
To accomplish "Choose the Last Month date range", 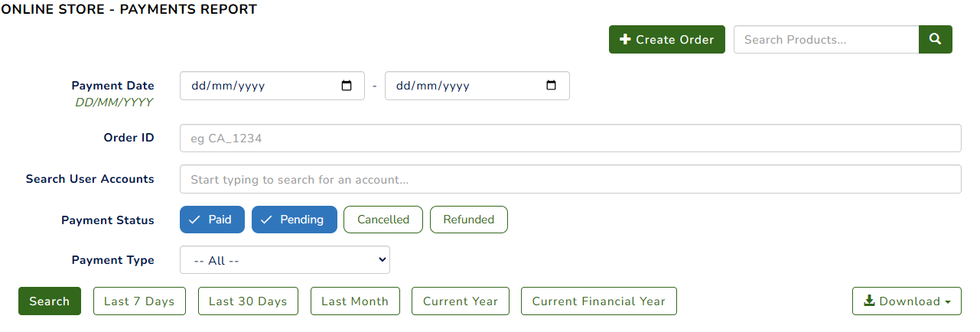I will (355, 301).
